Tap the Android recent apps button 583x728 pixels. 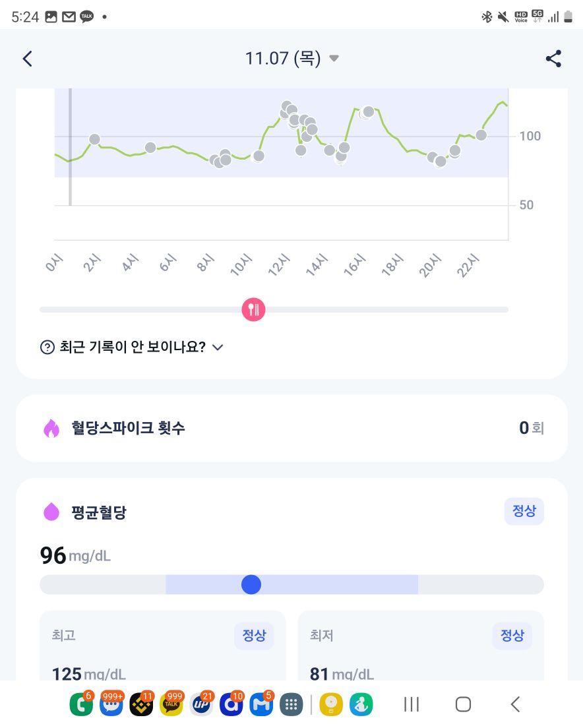point(412,704)
